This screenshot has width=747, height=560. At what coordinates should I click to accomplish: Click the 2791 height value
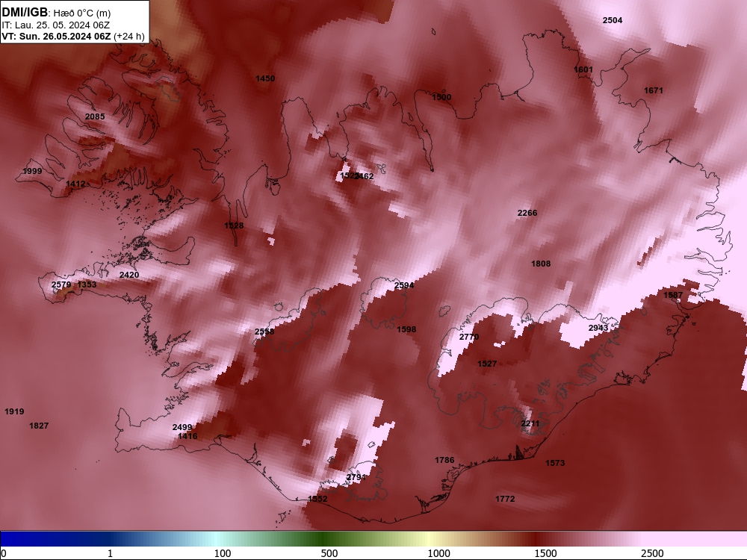click(x=356, y=477)
